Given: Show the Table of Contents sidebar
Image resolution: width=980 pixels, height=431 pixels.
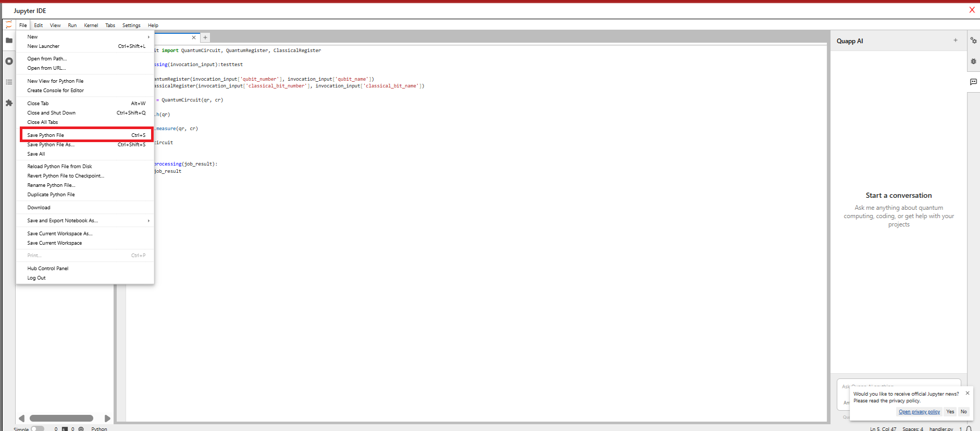Looking at the screenshot, I should [9, 82].
